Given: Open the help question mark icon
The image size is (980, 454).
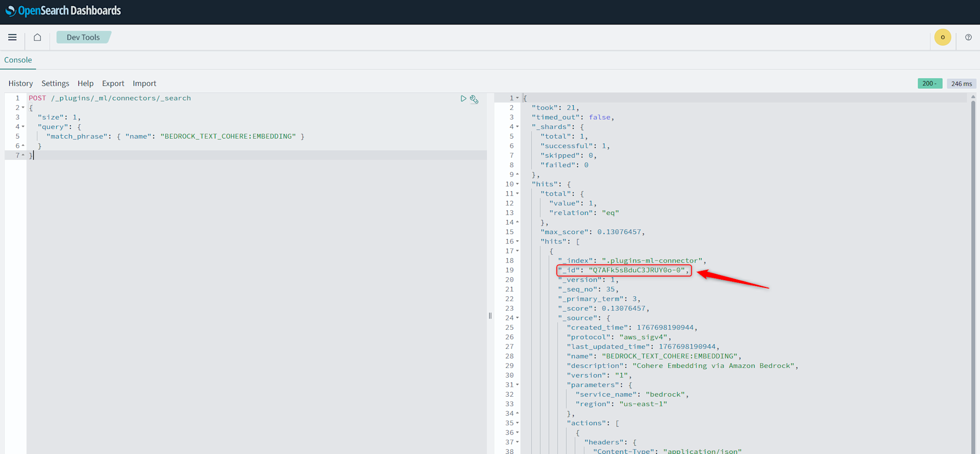Looking at the screenshot, I should pos(968,37).
